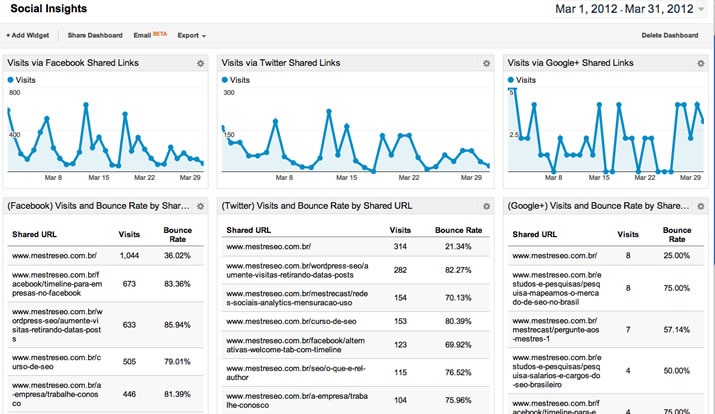Click the Add Widget button
The width and height of the screenshot is (715, 414).
pyautogui.click(x=27, y=35)
